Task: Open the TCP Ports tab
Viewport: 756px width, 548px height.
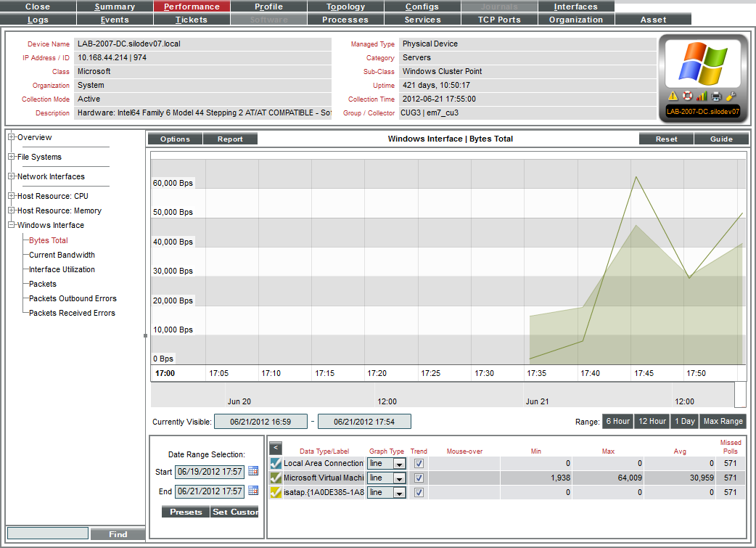Action: (x=498, y=20)
